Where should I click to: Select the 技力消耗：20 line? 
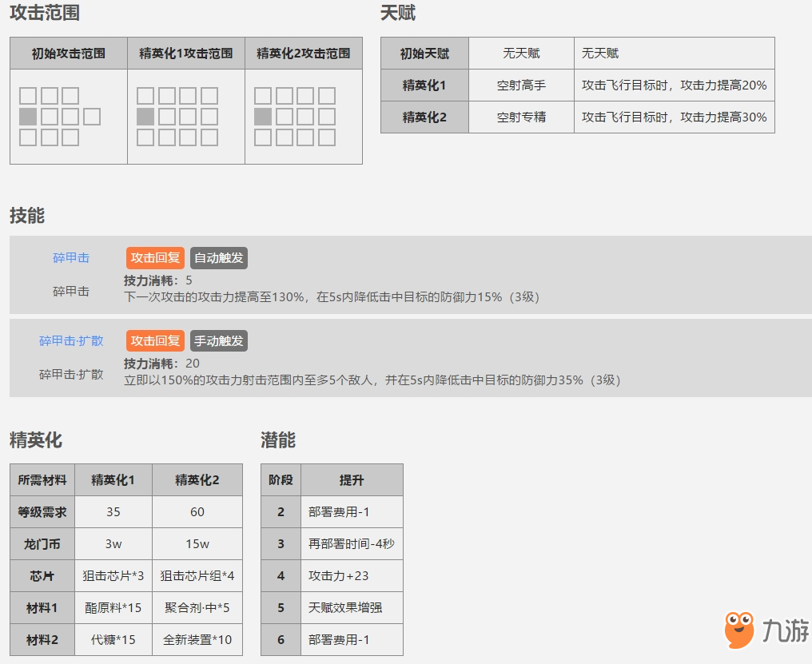coord(161,363)
